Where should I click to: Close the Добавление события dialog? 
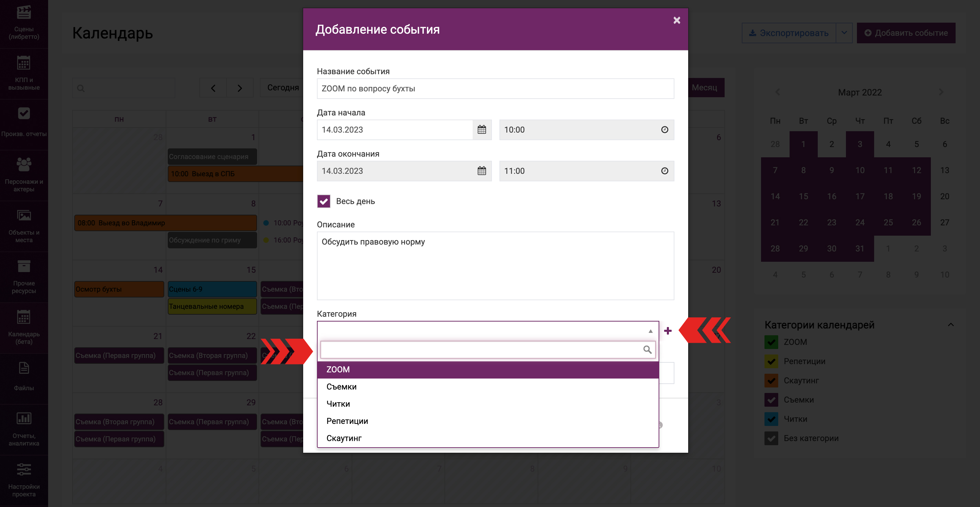tap(676, 20)
